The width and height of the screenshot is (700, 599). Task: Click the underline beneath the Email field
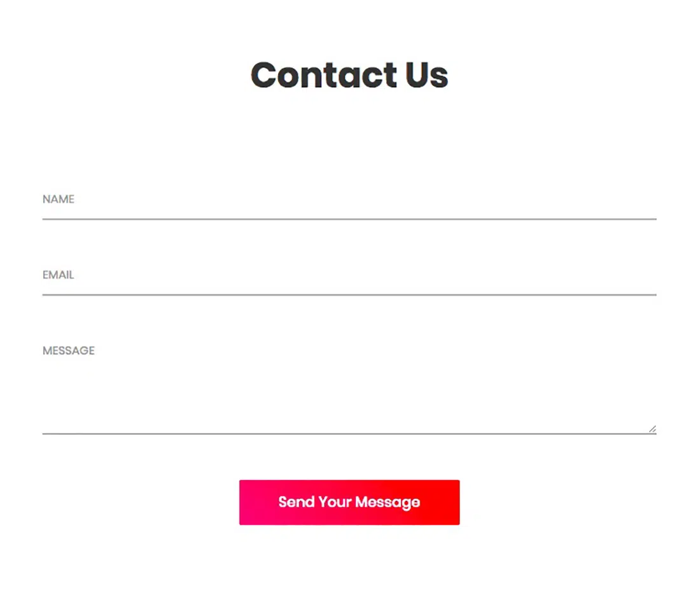(x=349, y=294)
